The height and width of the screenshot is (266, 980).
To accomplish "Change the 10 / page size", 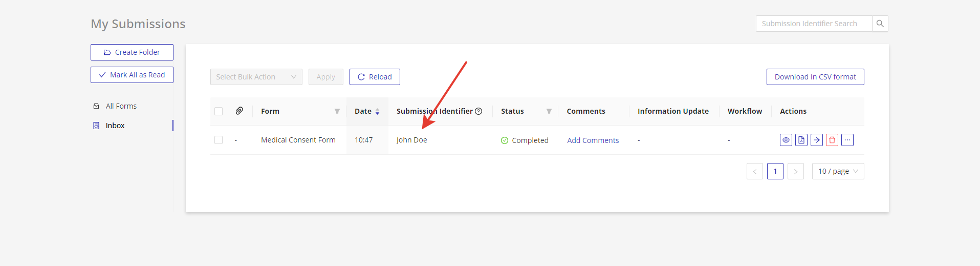I will (x=838, y=171).
